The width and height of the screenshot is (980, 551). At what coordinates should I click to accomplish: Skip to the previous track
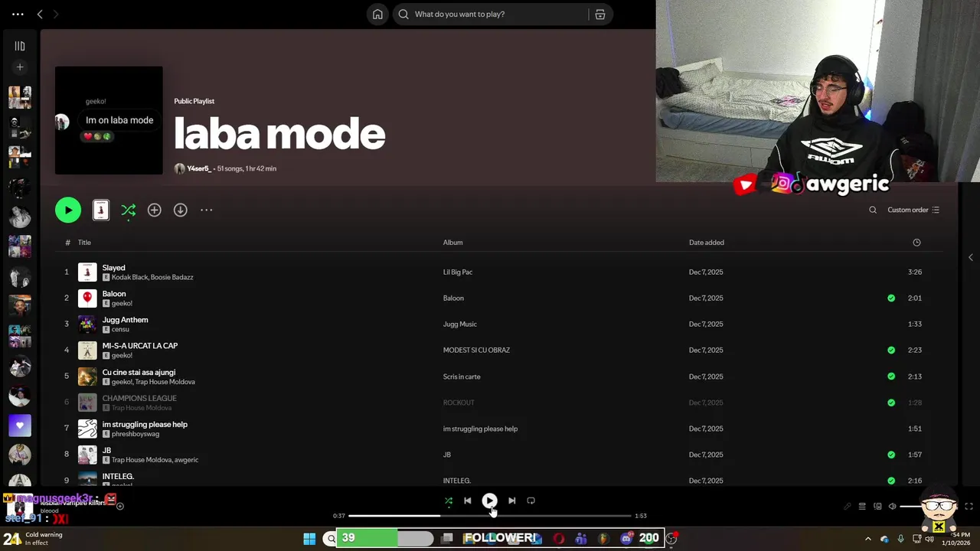point(468,500)
